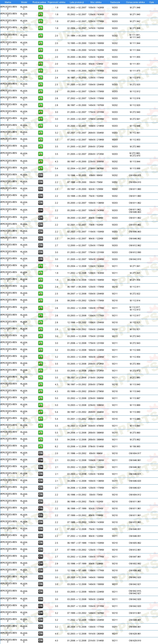
Task: Click engine code M 112.910
Action: click(x=135, y=78)
